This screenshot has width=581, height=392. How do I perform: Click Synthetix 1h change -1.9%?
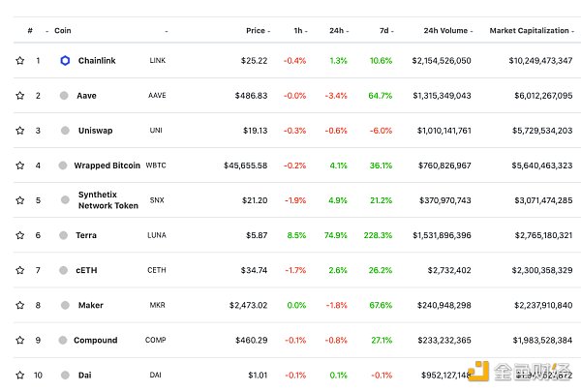(x=295, y=200)
